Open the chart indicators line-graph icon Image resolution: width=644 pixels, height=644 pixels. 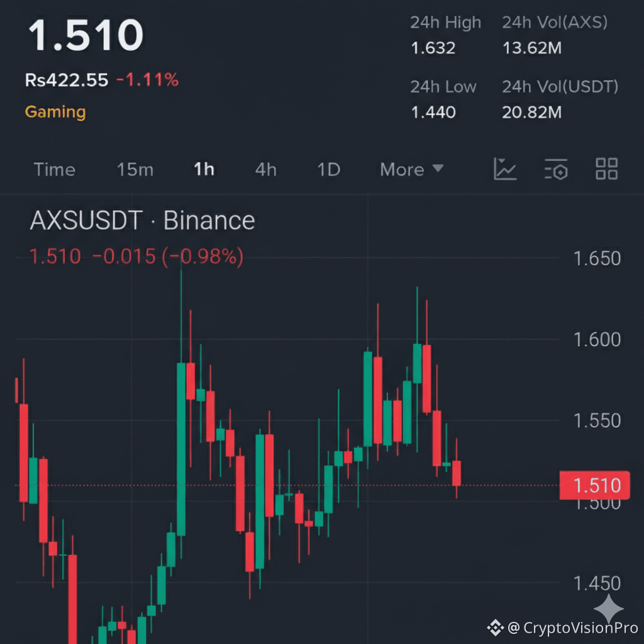[x=505, y=169]
